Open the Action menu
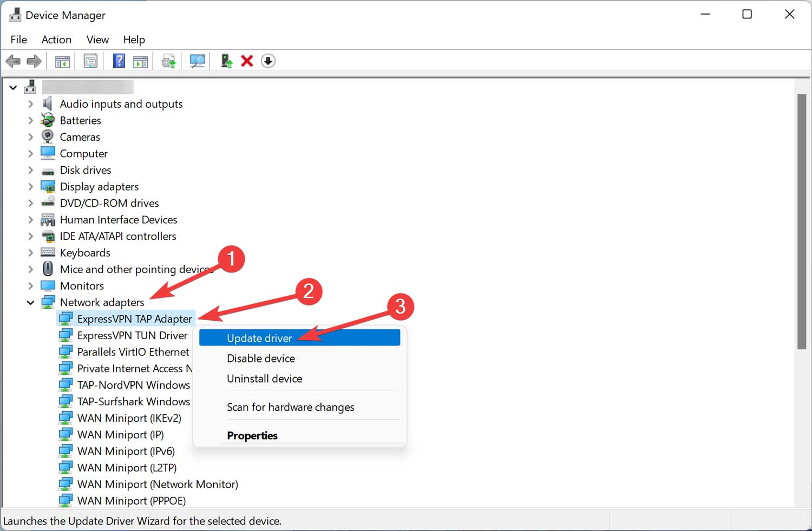 click(x=56, y=40)
